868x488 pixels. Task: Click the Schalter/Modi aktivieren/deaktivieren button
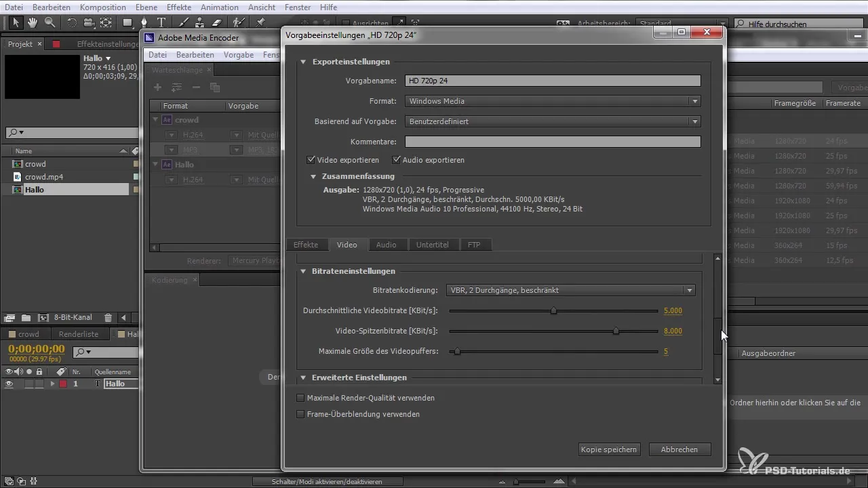coord(328,481)
